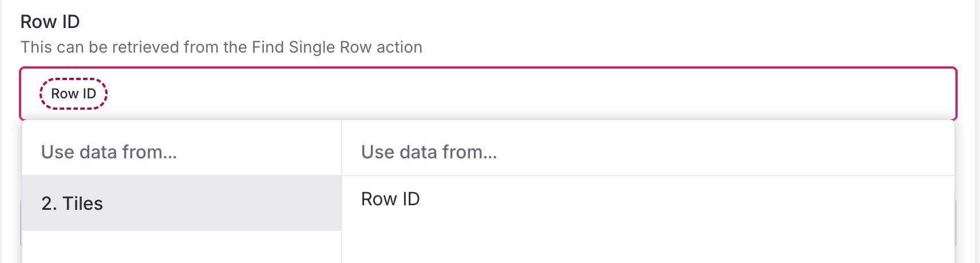The image size is (980, 263).
Task: Click the right "Use data from..." header
Action: tap(429, 152)
